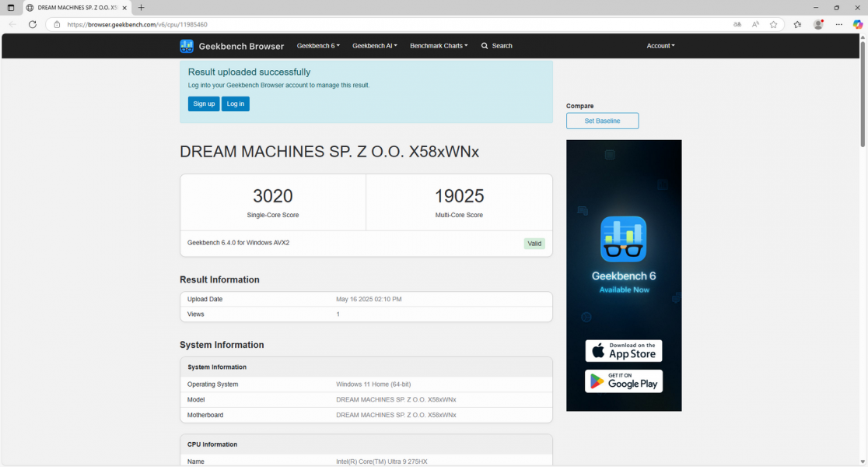
Task: Expand the Benchmark Charts dropdown menu
Action: point(439,46)
